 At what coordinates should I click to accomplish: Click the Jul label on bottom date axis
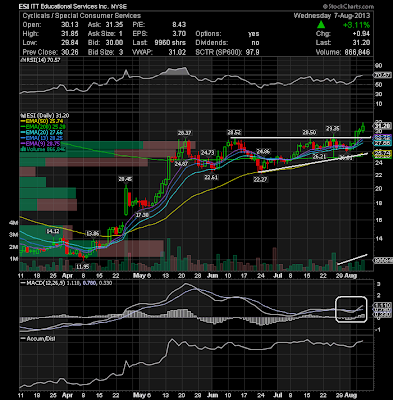point(279,395)
